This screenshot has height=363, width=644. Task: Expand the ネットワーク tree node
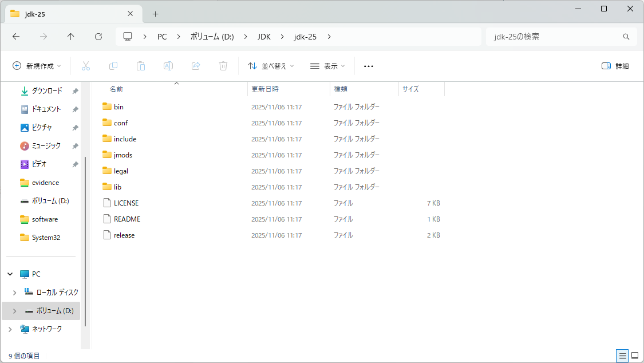pos(10,329)
